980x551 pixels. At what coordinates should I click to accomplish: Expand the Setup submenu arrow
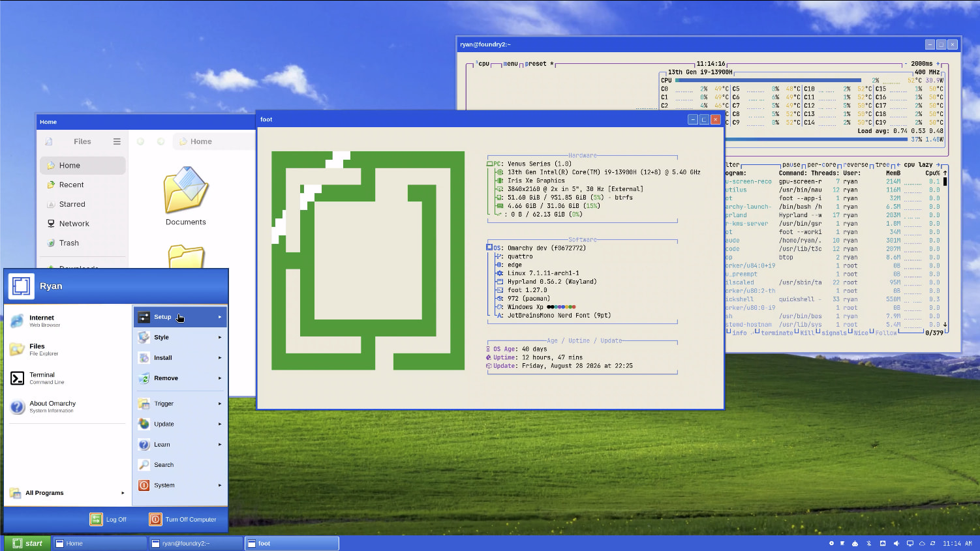(x=220, y=317)
